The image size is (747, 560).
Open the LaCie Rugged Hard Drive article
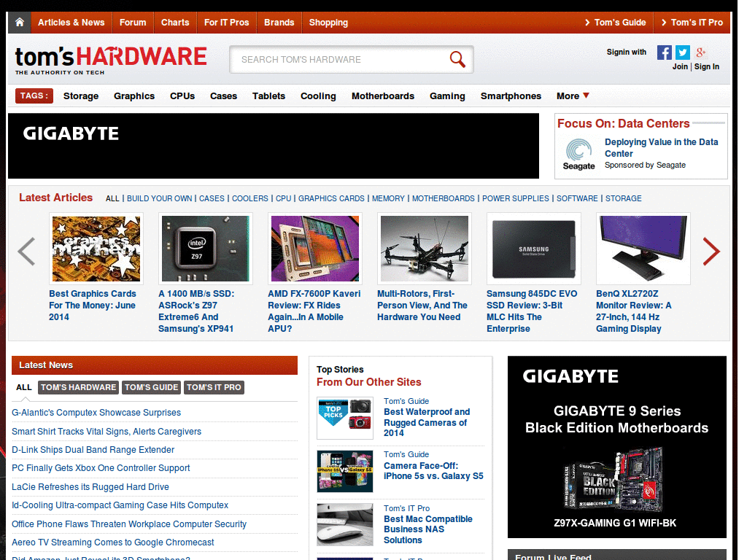click(x=90, y=487)
